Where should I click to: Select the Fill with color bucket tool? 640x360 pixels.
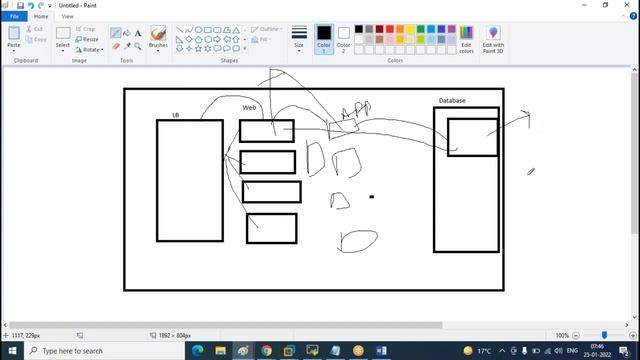(x=127, y=33)
